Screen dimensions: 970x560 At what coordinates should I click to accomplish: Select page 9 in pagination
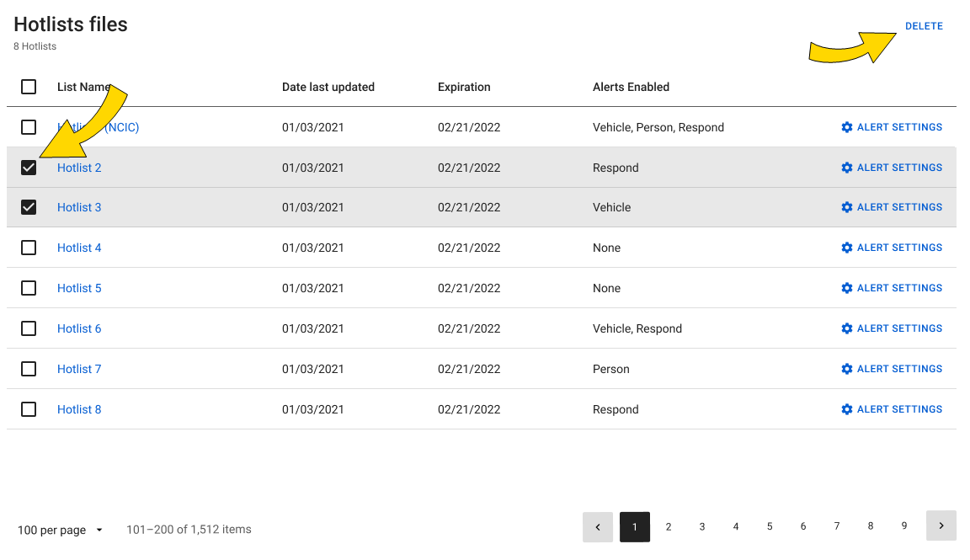904,526
